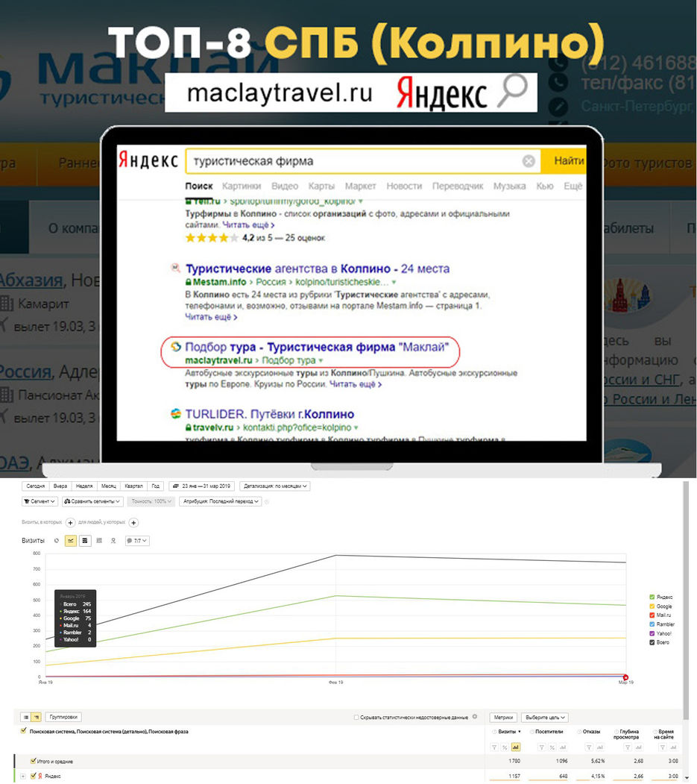Switch to the Переводчик search tab
The image size is (697, 784).
click(458, 186)
